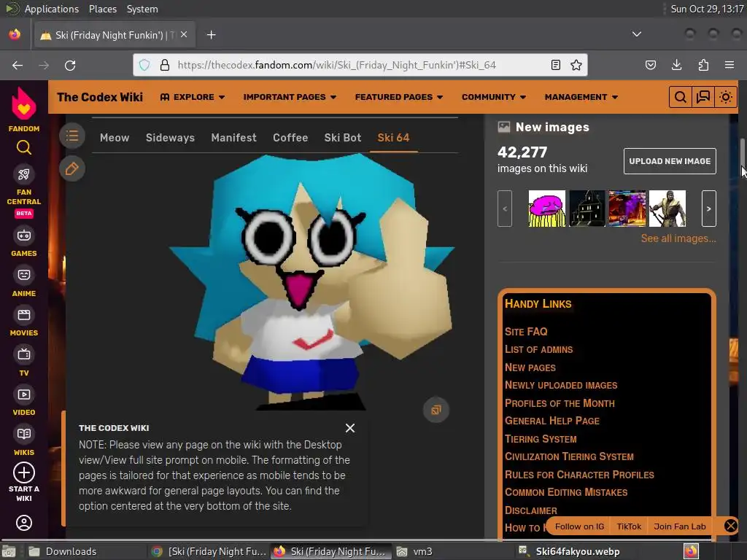Expand the Management dropdown
Image resolution: width=747 pixels, height=560 pixels.
[581, 97]
